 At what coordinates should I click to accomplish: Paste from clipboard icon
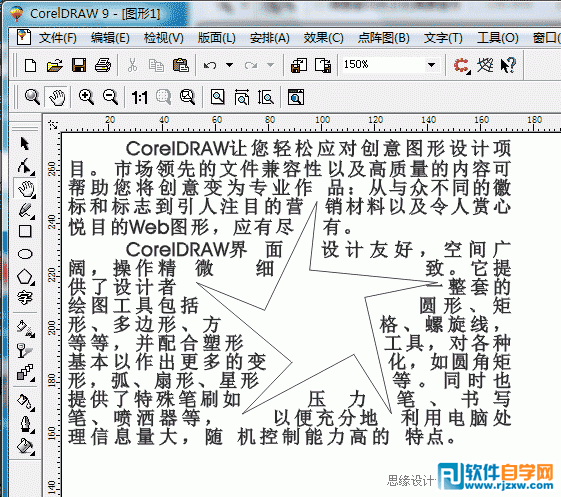(181, 65)
